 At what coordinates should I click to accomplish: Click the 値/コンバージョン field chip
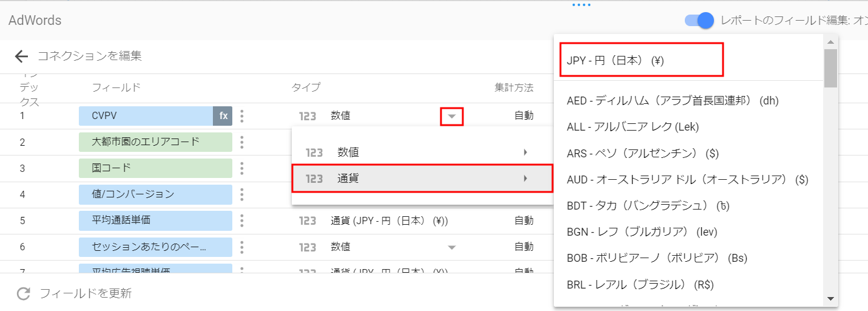[x=156, y=194]
